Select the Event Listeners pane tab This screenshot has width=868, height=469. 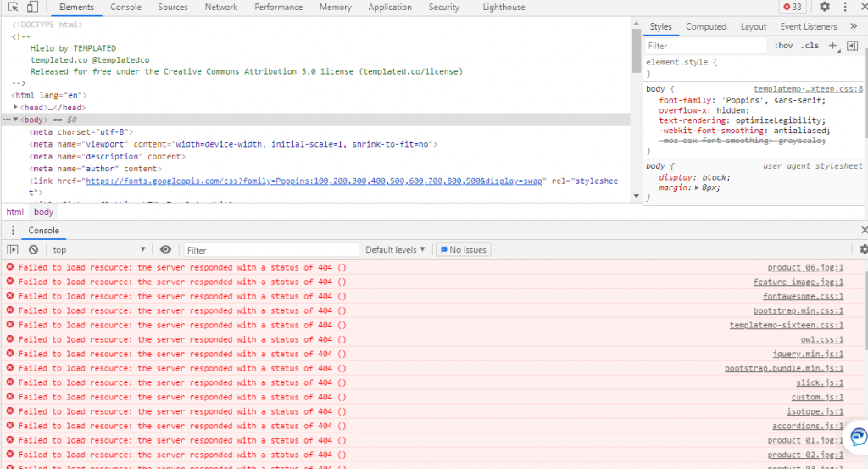(x=808, y=26)
